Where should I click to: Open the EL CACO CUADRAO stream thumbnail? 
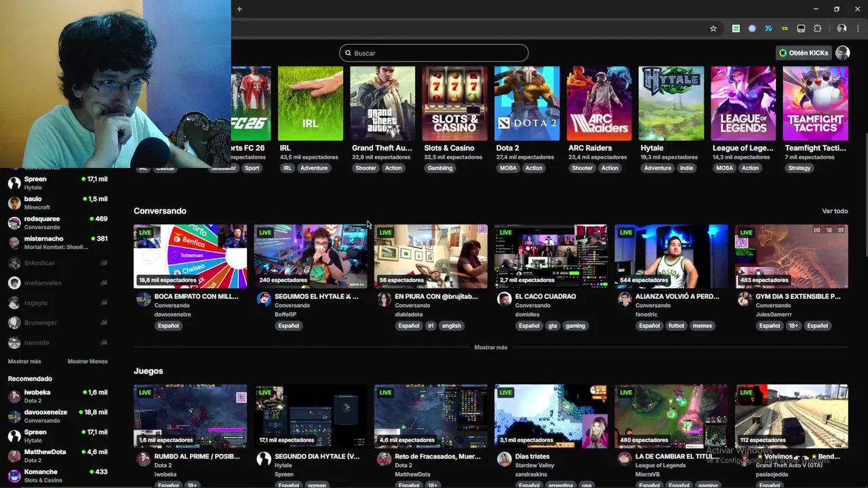551,256
